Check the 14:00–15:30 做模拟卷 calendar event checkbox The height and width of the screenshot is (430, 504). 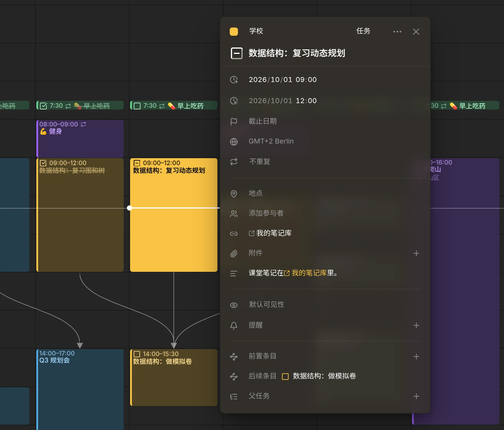tap(137, 354)
